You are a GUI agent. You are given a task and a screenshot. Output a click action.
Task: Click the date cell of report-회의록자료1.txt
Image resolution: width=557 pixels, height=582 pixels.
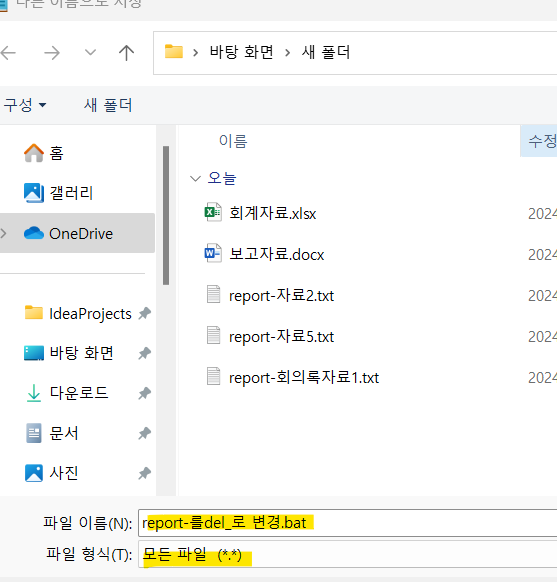coord(542,378)
